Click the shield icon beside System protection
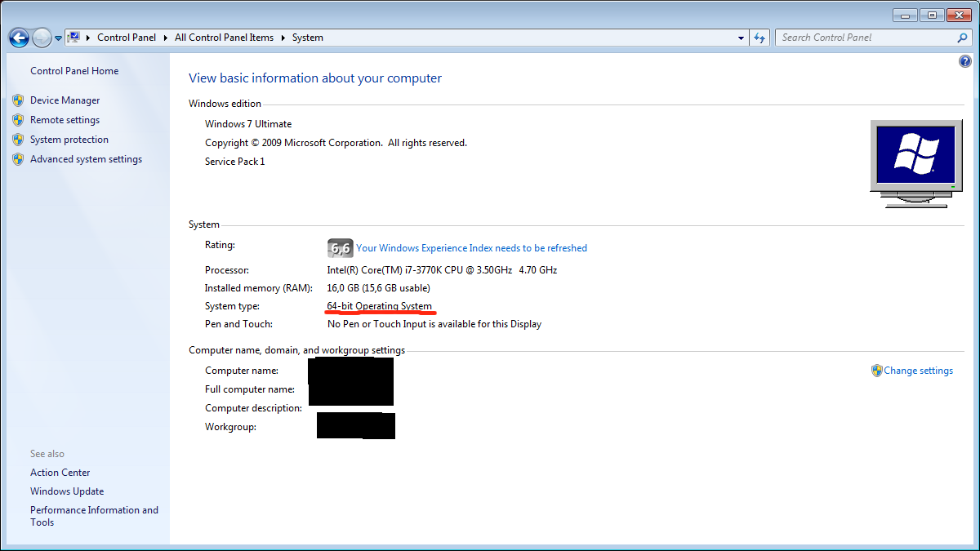Image resolution: width=980 pixels, height=551 pixels. [x=18, y=140]
